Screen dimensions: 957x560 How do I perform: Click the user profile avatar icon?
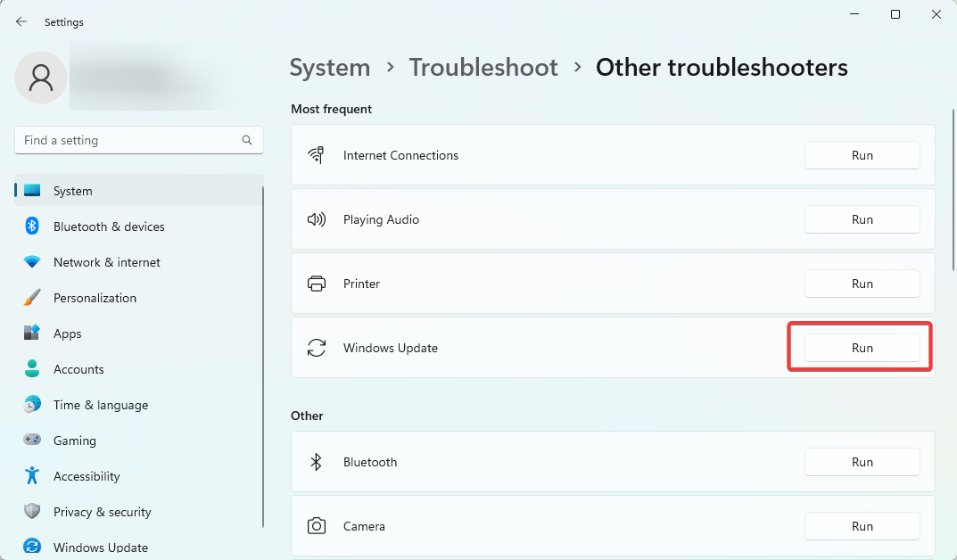[x=41, y=78]
